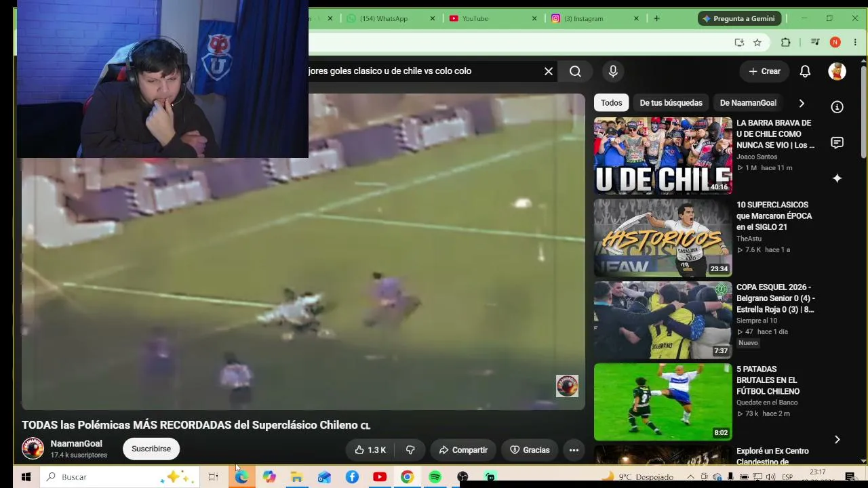The height and width of the screenshot is (488, 868).
Task: Select the 'De tus búsquedas' filter chip
Action: click(x=671, y=103)
